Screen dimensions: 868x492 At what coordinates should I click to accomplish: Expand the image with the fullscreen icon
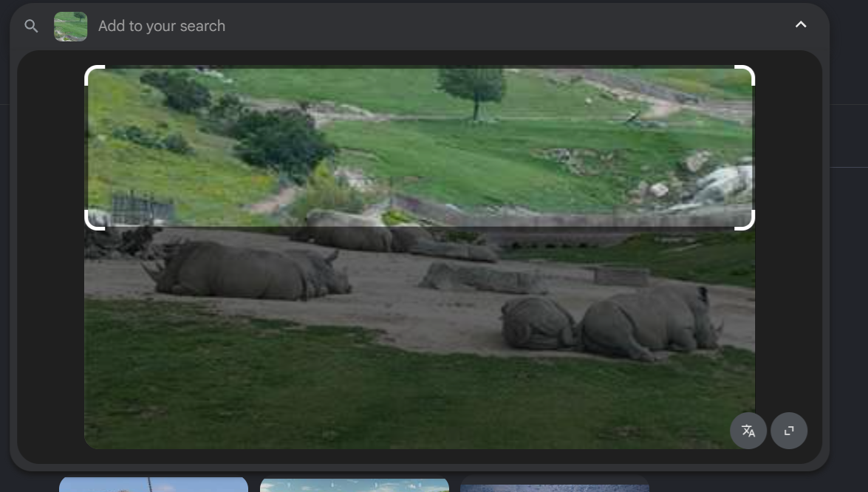pos(789,431)
